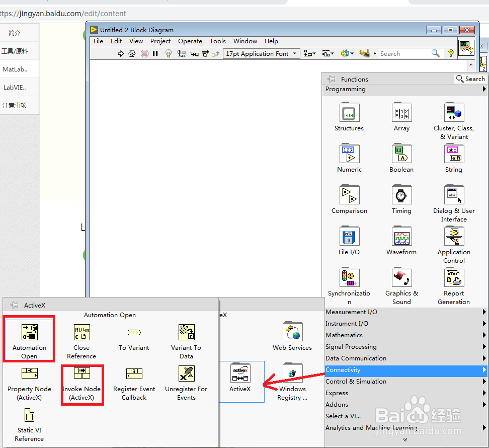Open the LabVIE.. section in Baidu sidebar
Viewport: 489px width, 448px height.
pyautogui.click(x=15, y=88)
